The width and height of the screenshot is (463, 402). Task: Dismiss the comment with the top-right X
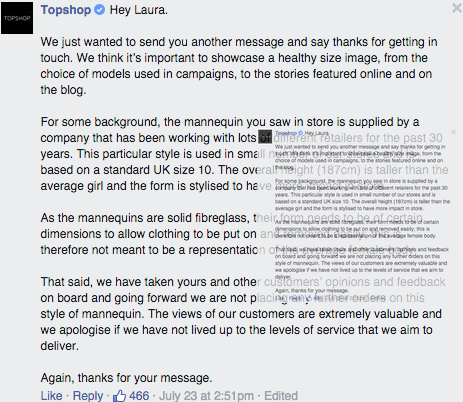pyautogui.click(x=457, y=8)
